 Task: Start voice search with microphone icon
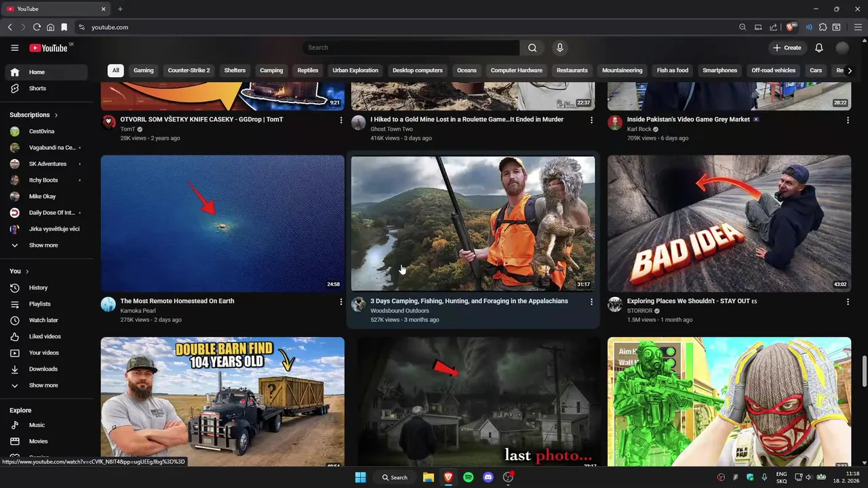coord(559,47)
